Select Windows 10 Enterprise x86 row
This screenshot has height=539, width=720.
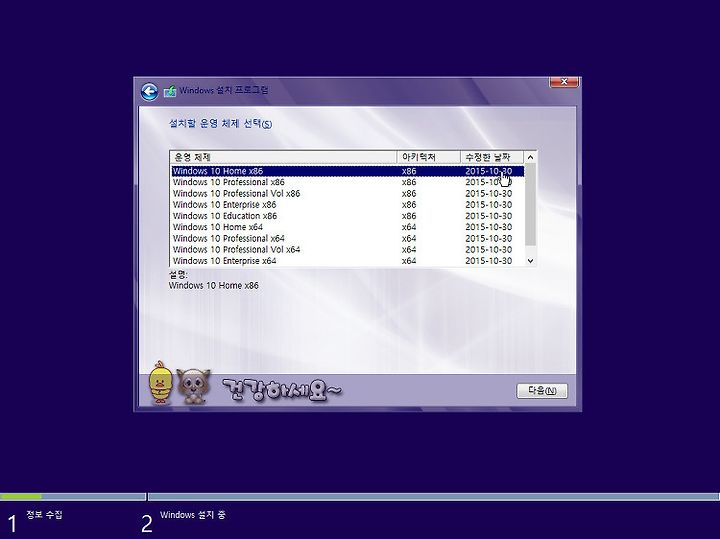[348, 205]
